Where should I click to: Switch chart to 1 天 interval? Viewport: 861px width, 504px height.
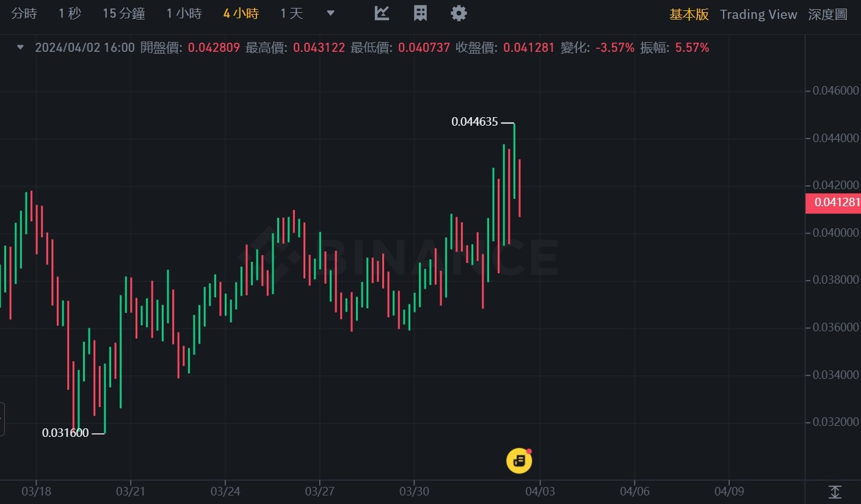pyautogui.click(x=291, y=14)
